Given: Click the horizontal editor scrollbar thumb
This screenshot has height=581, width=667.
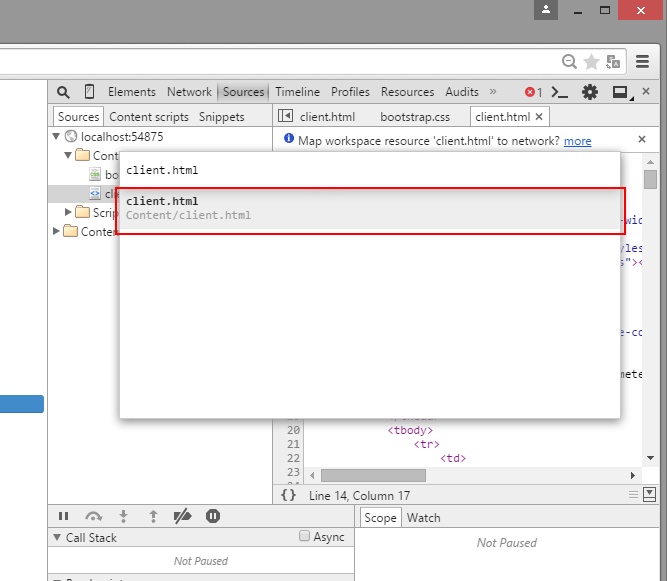Looking at the screenshot, I should pyautogui.click(x=373, y=475).
